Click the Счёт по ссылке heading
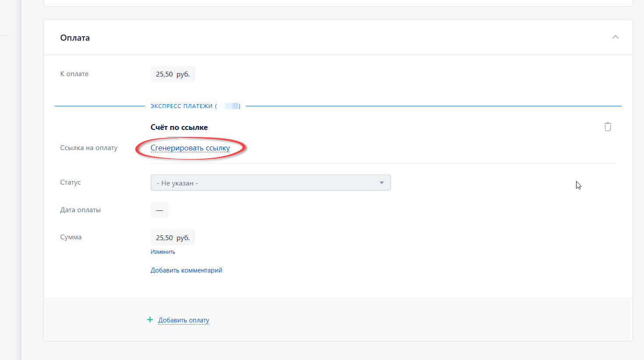The width and height of the screenshot is (644, 360). tap(179, 127)
